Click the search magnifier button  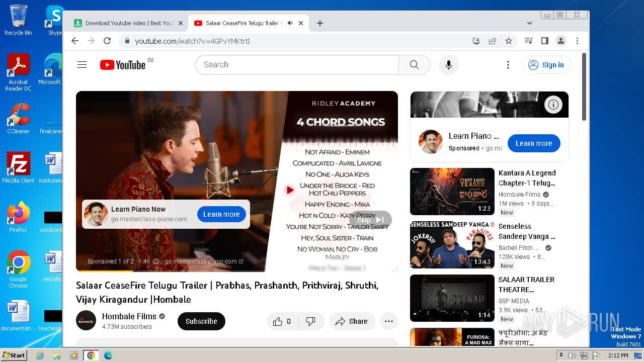pos(414,65)
